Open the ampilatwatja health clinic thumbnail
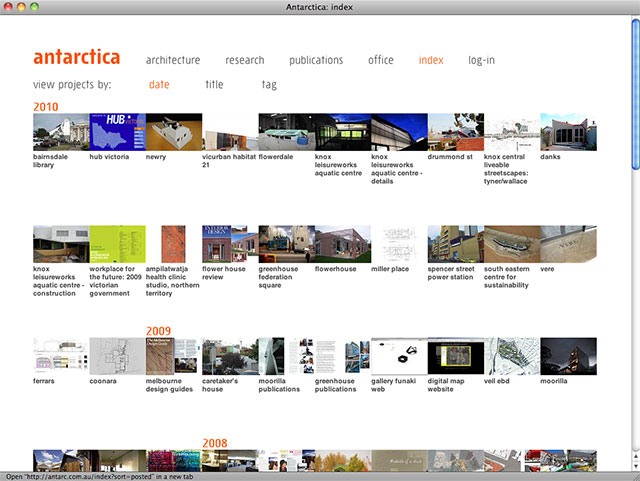The height and width of the screenshot is (481, 640). [174, 243]
